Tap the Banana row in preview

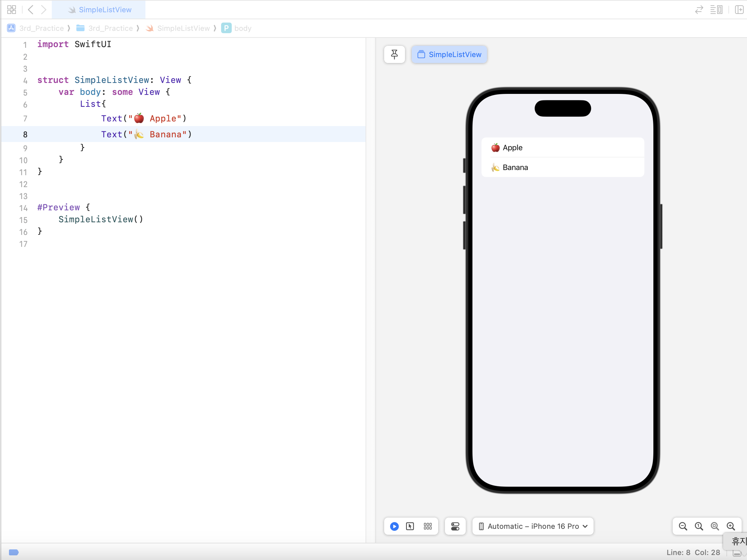click(562, 168)
